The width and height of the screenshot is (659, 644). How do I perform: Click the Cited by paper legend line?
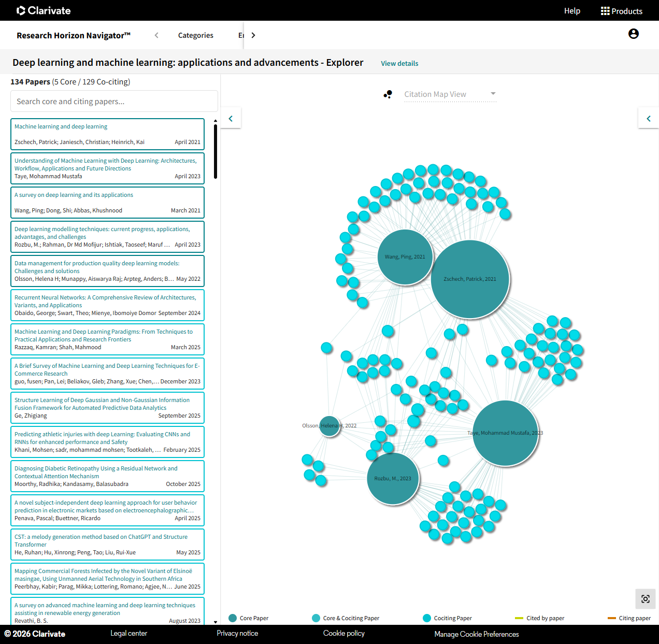519,618
